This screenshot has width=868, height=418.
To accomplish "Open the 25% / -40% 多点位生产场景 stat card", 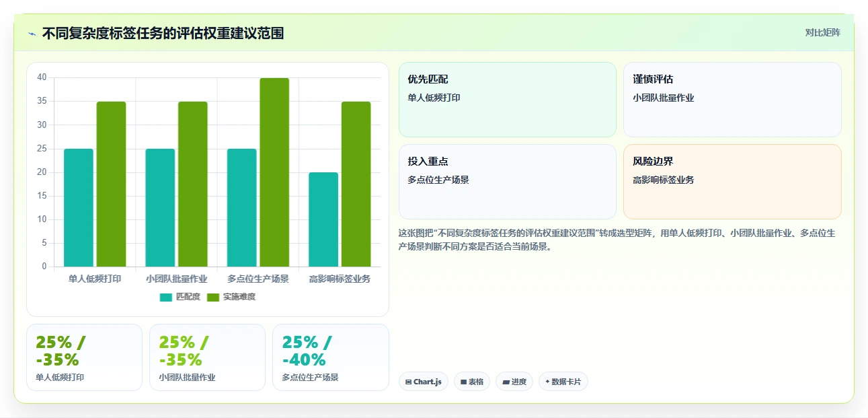I will [331, 357].
